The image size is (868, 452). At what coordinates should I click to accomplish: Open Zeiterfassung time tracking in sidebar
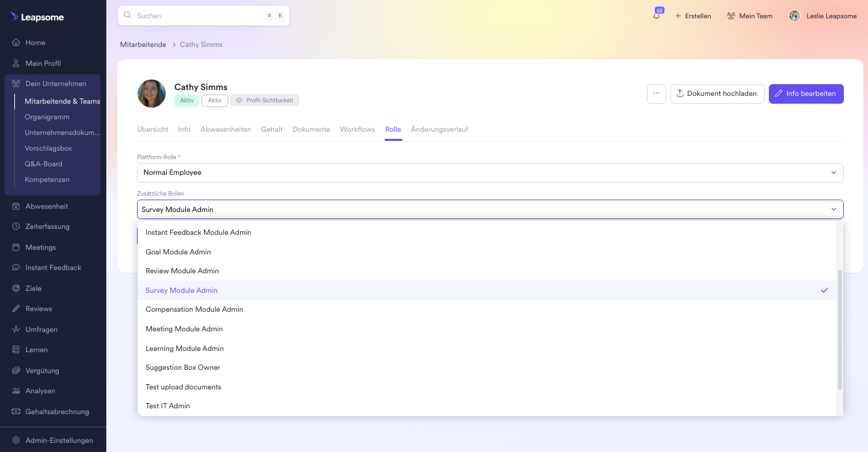tap(47, 226)
